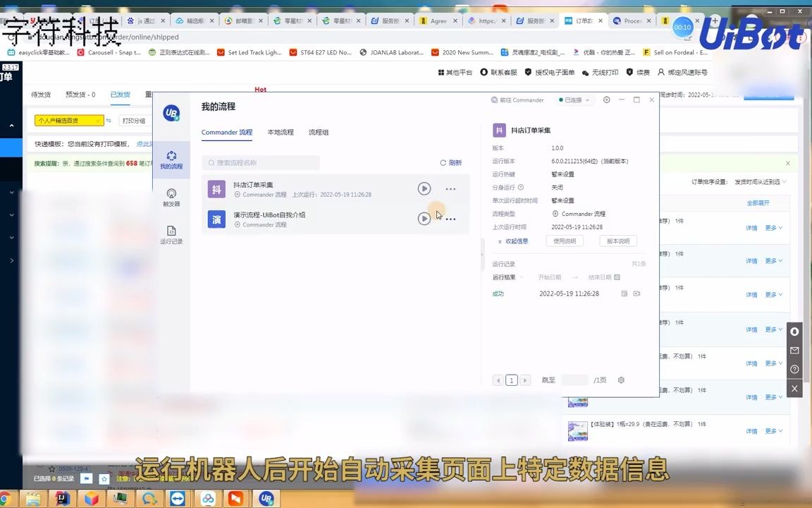Open the 已连接 connection status dropdown

[x=574, y=99]
